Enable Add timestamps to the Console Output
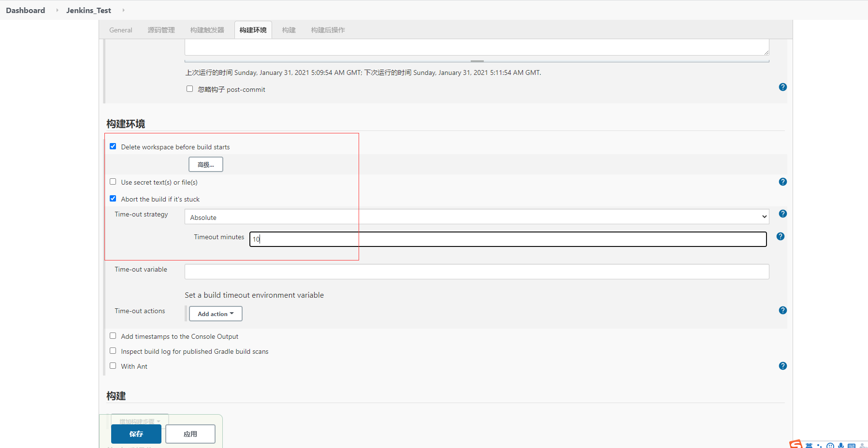This screenshot has width=868, height=448. pos(113,336)
